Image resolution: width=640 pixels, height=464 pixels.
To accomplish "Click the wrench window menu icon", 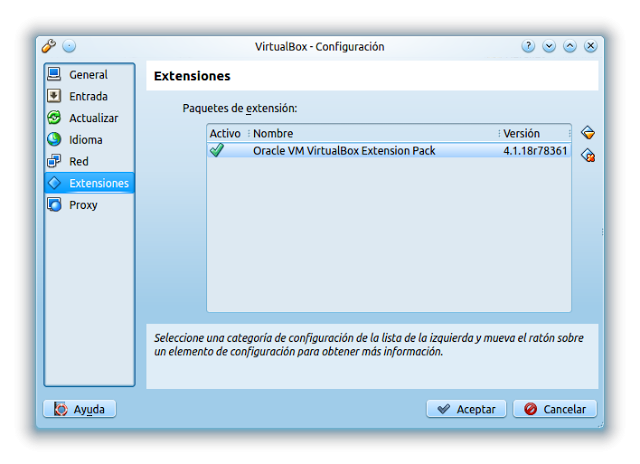I will pos(48,46).
